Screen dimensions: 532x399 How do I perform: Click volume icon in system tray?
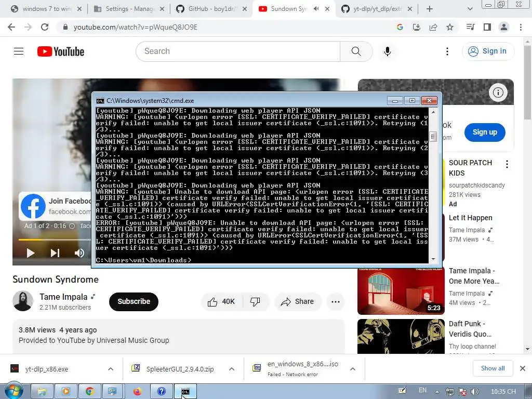[475, 392]
